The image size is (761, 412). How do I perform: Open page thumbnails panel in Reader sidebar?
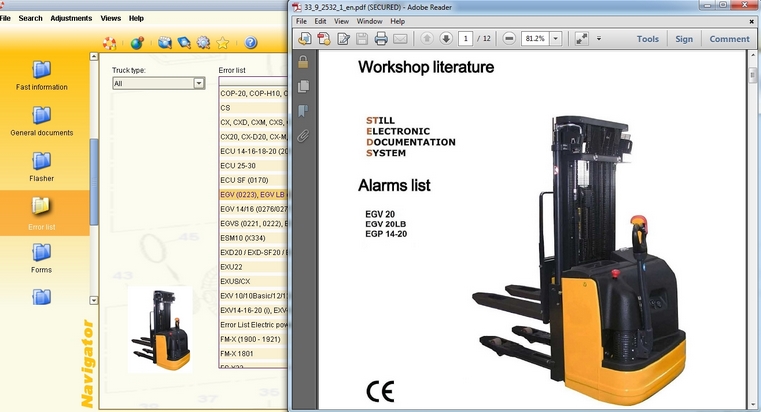coord(303,86)
